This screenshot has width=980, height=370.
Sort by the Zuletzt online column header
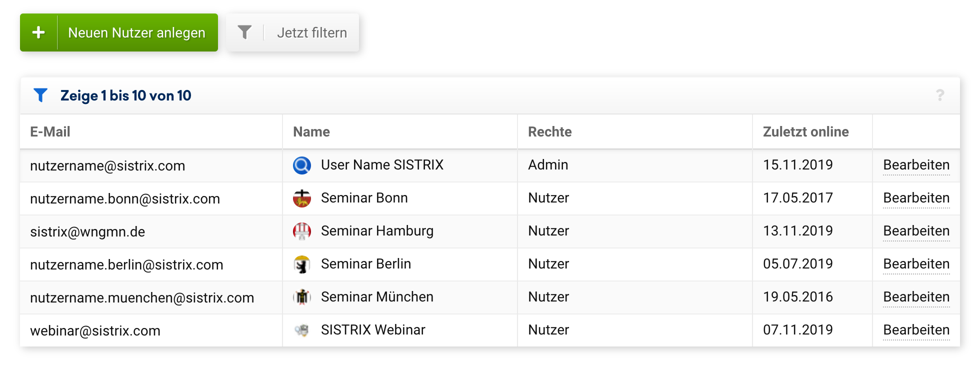click(805, 132)
